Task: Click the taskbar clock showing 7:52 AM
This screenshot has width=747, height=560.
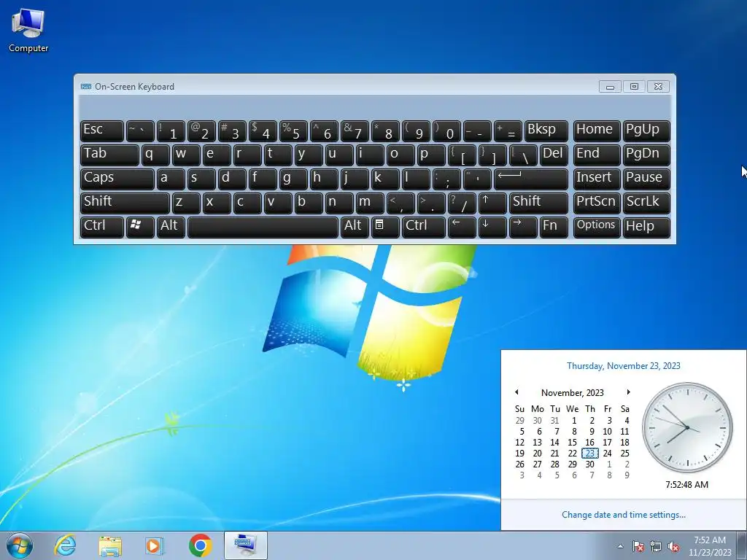Action: tap(710, 546)
